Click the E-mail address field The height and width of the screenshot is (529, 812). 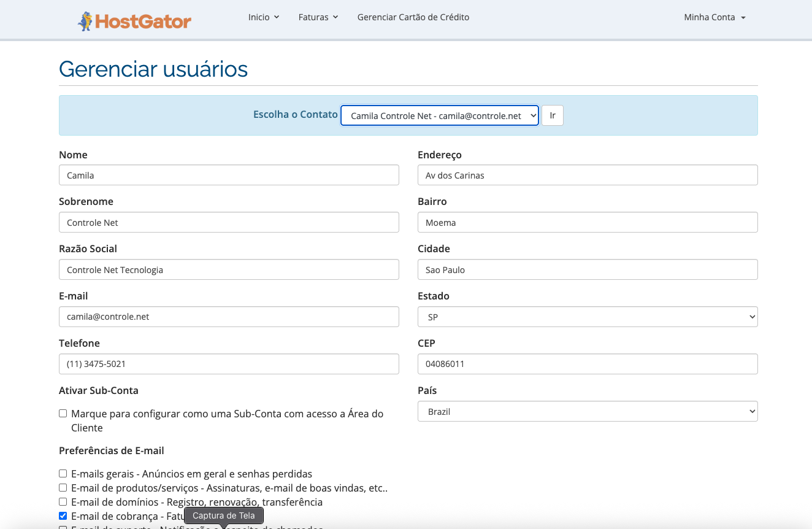coord(229,317)
